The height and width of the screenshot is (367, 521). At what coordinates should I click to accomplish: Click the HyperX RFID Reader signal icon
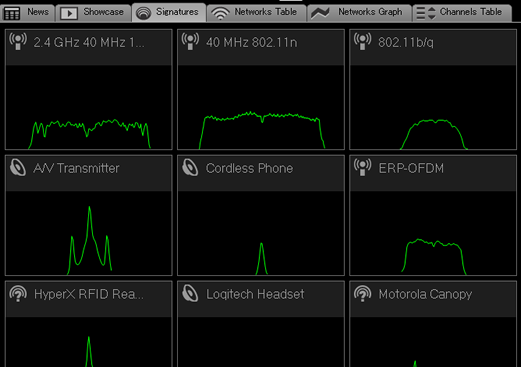coord(18,293)
